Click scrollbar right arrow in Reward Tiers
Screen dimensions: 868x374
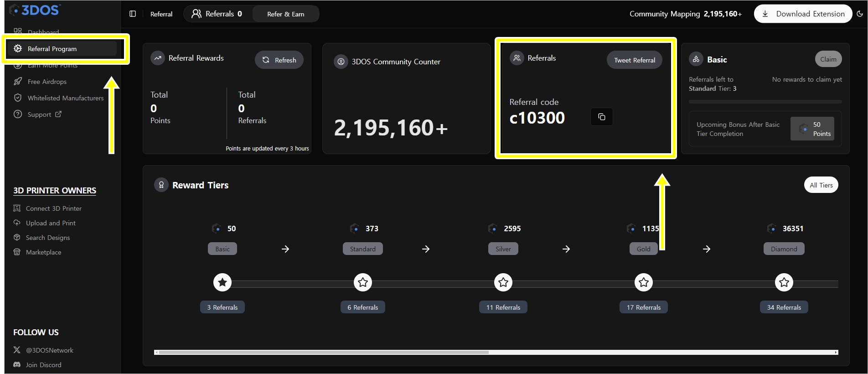[x=836, y=352]
